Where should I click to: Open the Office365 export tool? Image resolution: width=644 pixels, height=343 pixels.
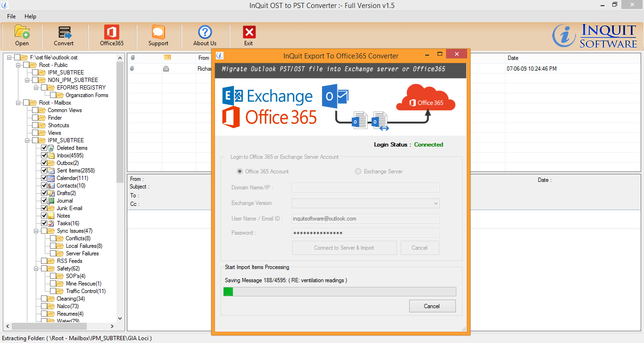[112, 32]
